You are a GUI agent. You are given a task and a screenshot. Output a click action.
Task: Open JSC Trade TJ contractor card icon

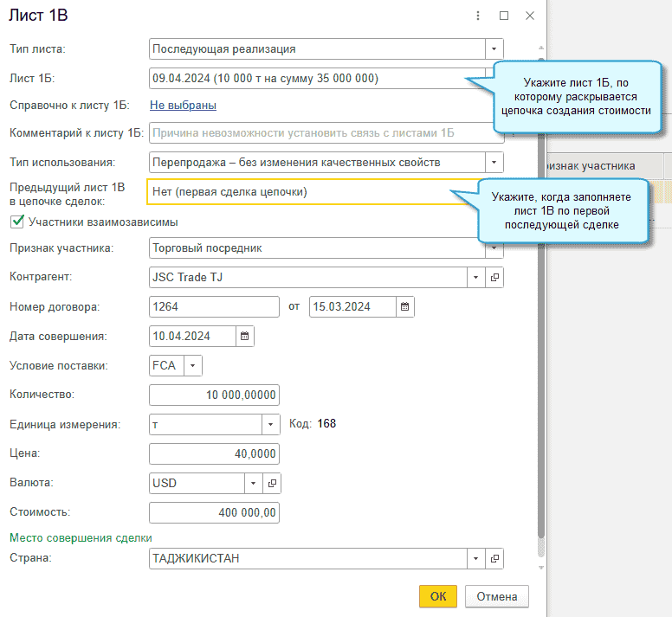494,278
